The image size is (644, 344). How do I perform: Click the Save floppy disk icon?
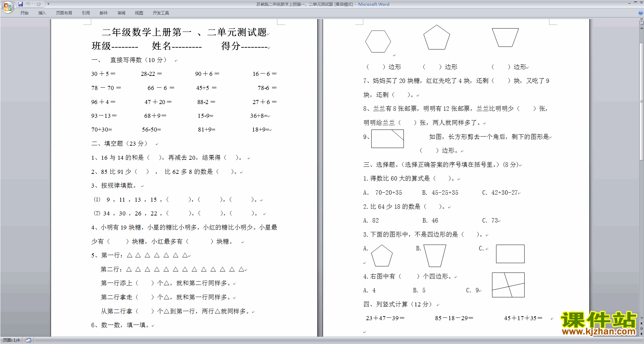click(20, 4)
